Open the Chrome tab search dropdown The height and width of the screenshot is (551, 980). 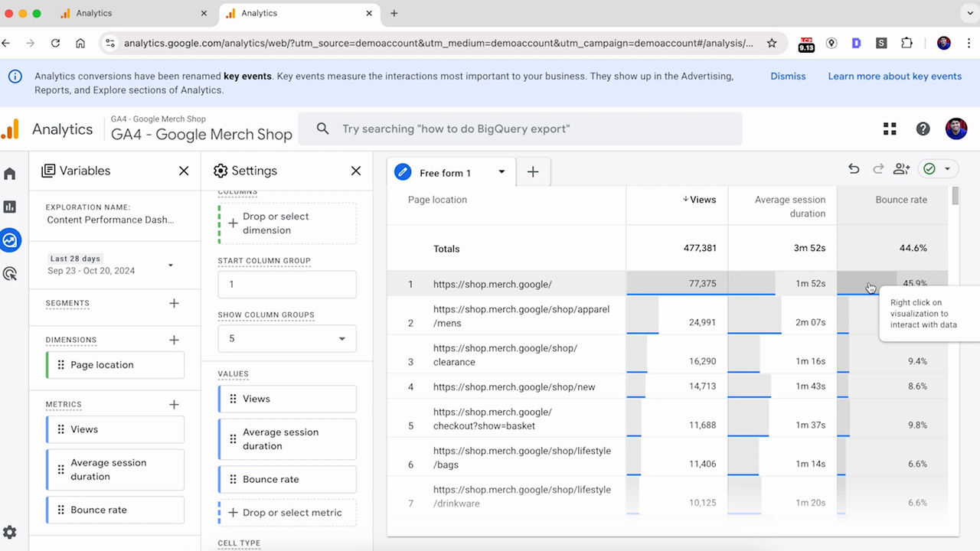coord(969,13)
